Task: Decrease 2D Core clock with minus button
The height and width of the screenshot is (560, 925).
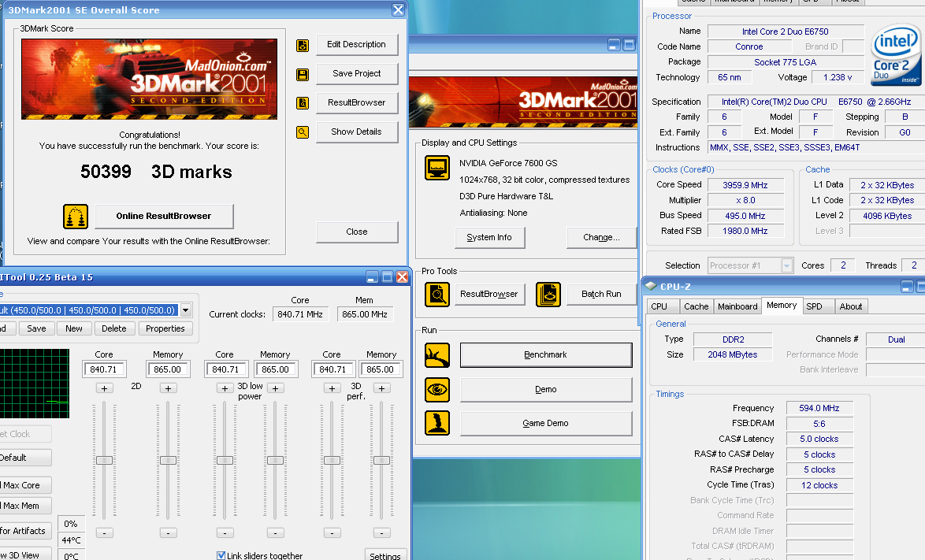Action: tap(105, 533)
